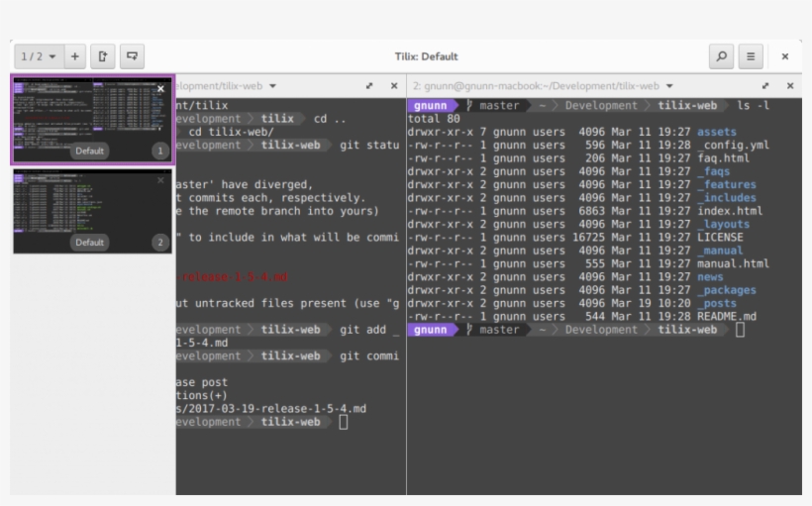Maximize terminal 2 pane
The width and height of the screenshot is (812, 506).
click(x=765, y=86)
